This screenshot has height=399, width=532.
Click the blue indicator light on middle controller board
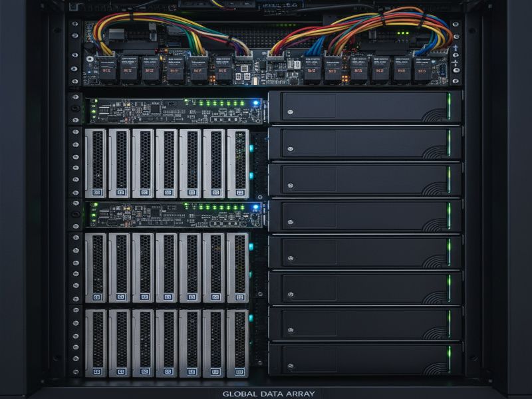(253, 208)
